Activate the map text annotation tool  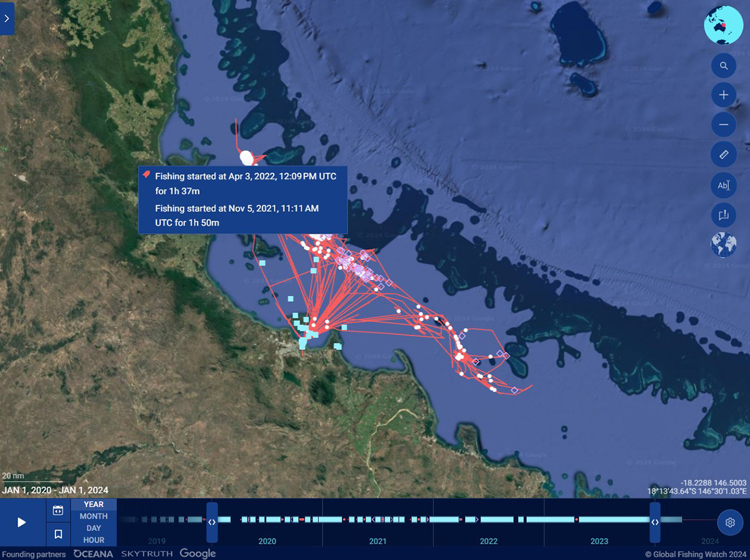[724, 185]
